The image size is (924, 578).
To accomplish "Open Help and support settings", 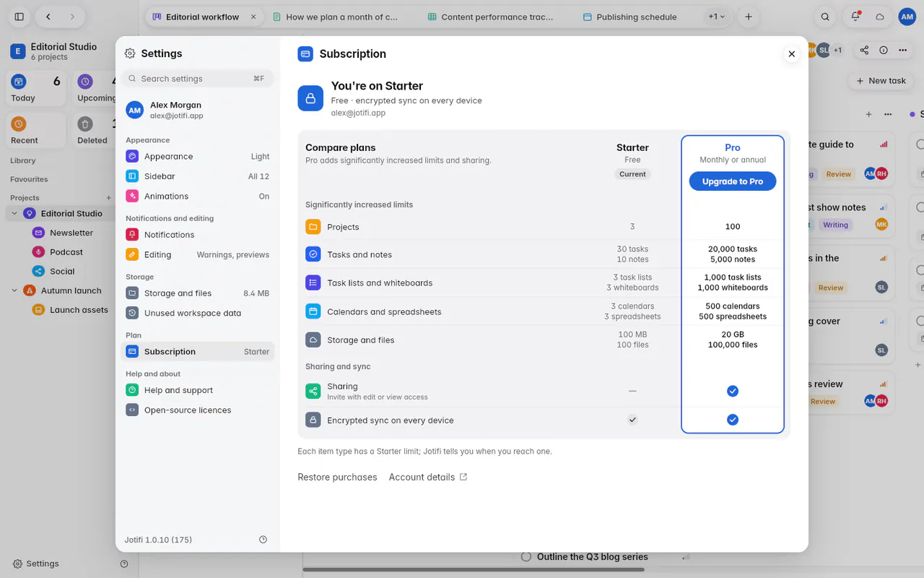I will (197, 390).
